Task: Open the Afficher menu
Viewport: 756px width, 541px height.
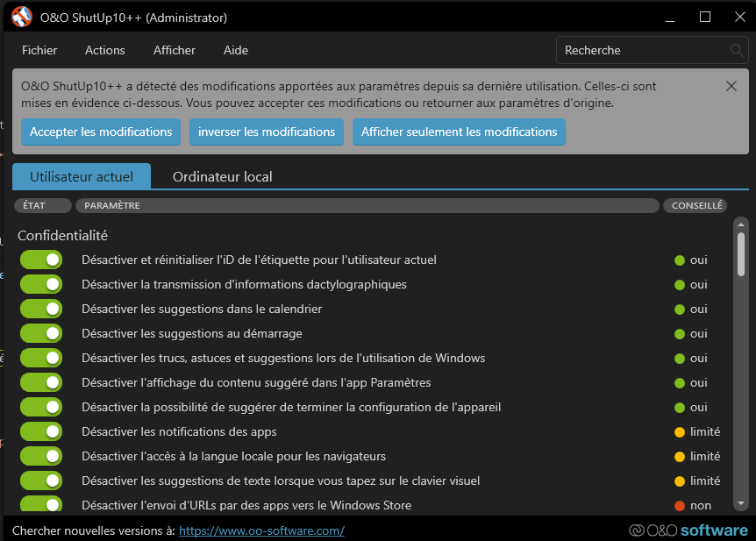Action: 175,51
